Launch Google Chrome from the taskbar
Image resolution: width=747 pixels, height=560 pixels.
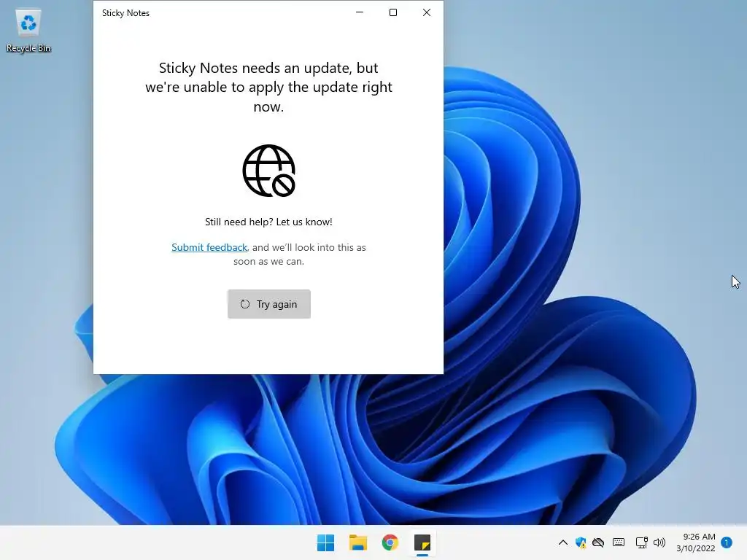[x=390, y=542]
